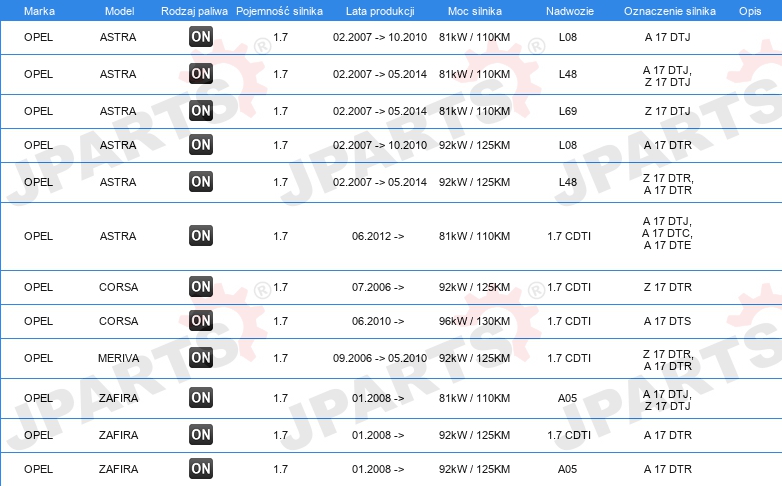
Task: Select the Z 17 DTJ cell in the L69 row
Action: (667, 111)
